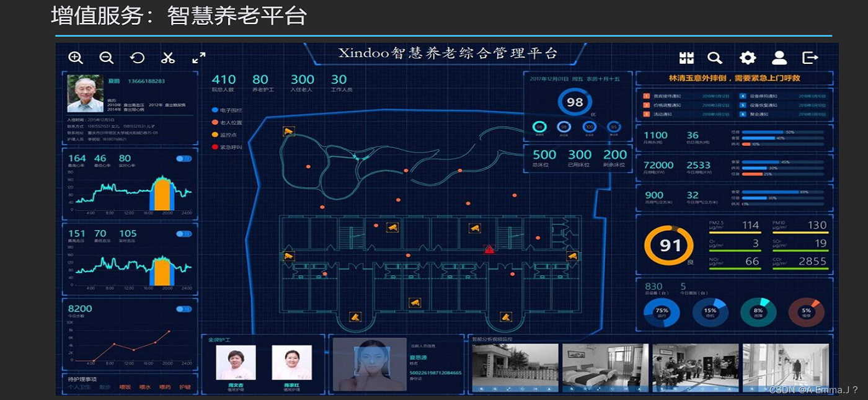Click the dashboard grid layout icon
The image size is (868, 400).
coord(686,57)
